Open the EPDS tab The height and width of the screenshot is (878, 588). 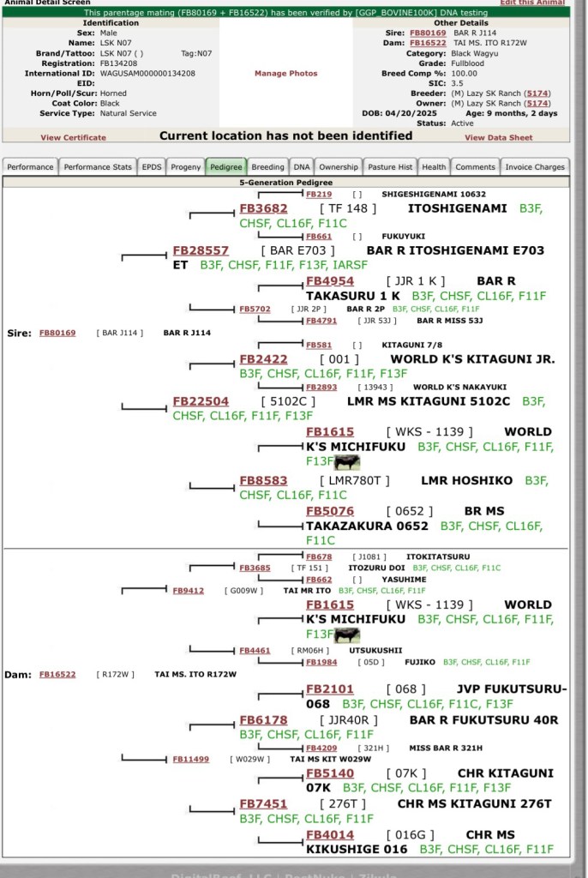pos(152,167)
